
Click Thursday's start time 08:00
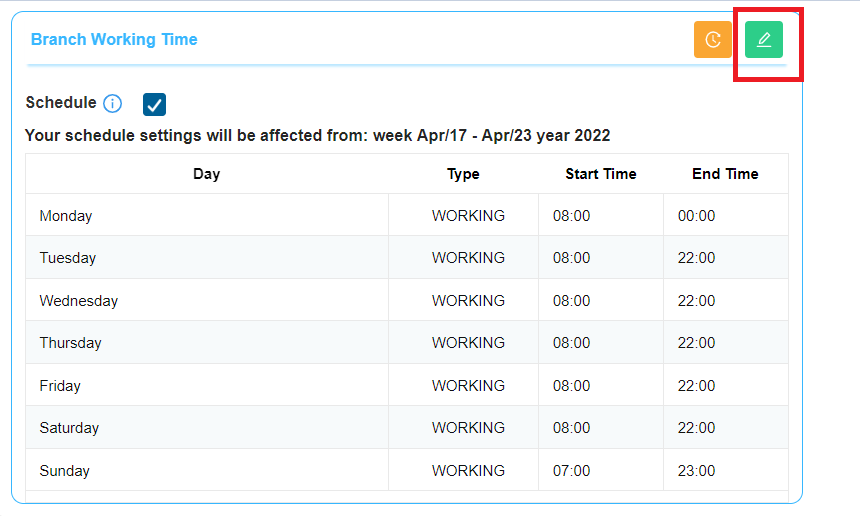(x=571, y=343)
